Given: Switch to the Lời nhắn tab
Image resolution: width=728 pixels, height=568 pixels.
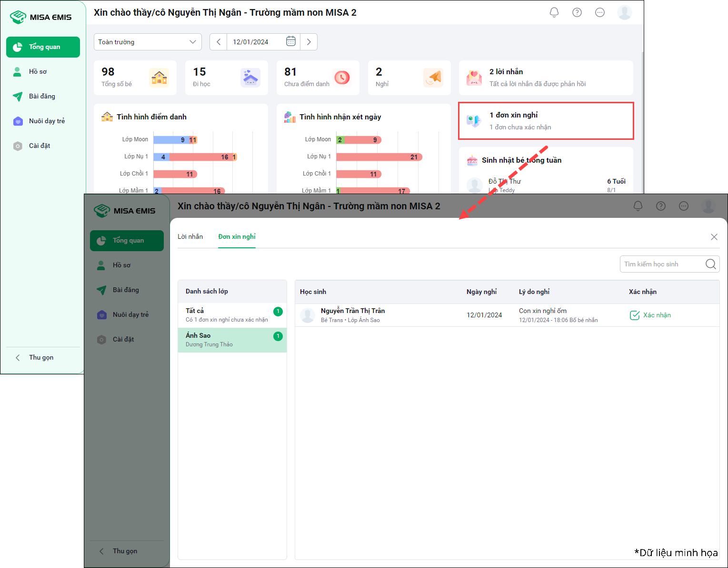Looking at the screenshot, I should coord(190,236).
